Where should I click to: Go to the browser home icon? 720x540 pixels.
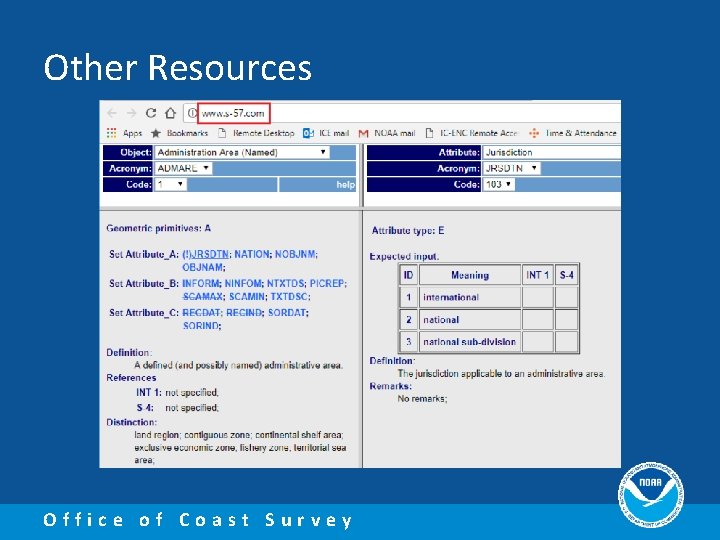(x=170, y=112)
